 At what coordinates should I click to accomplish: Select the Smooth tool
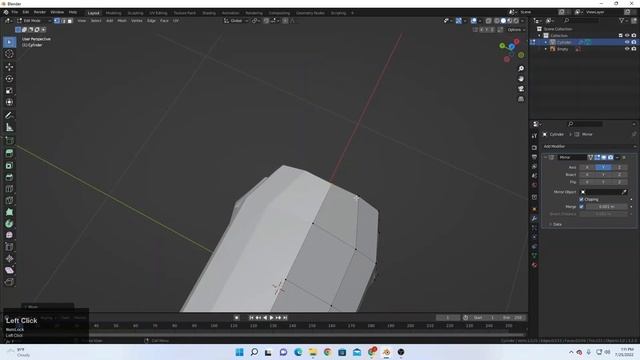click(x=9, y=235)
